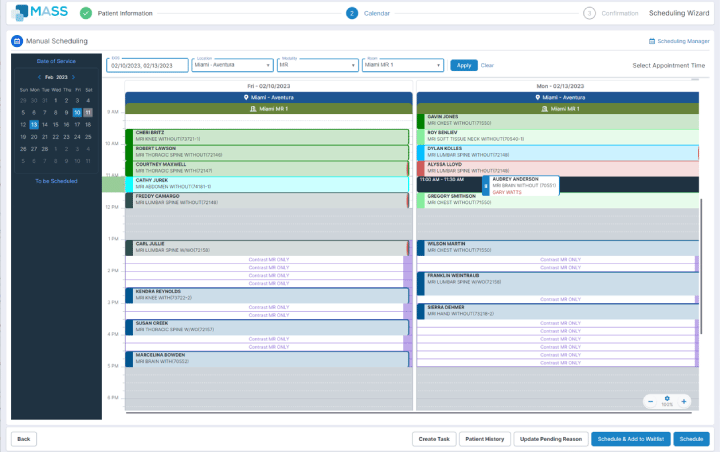720x452 pixels.
Task: Zoom out the schedule with minus icon
Action: (651, 401)
